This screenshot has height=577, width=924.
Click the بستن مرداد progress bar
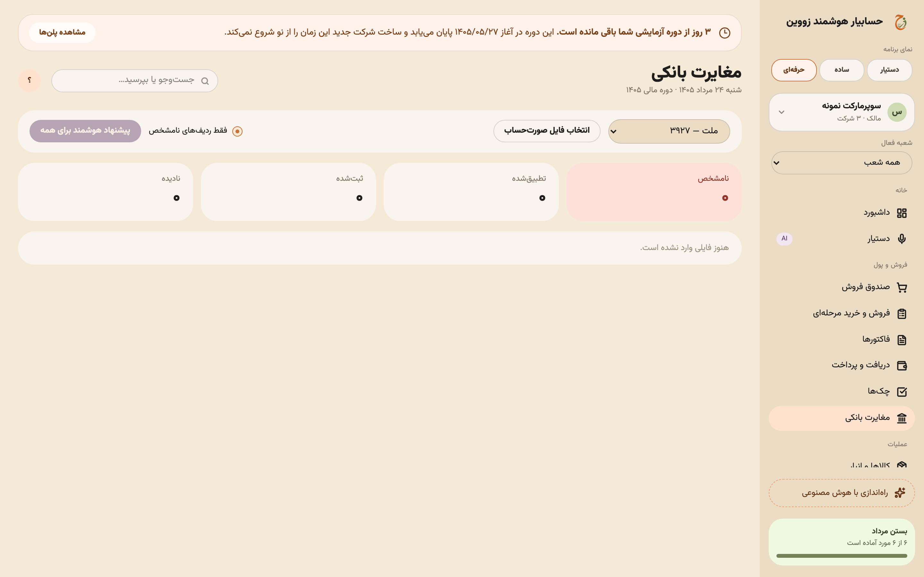pyautogui.click(x=842, y=556)
